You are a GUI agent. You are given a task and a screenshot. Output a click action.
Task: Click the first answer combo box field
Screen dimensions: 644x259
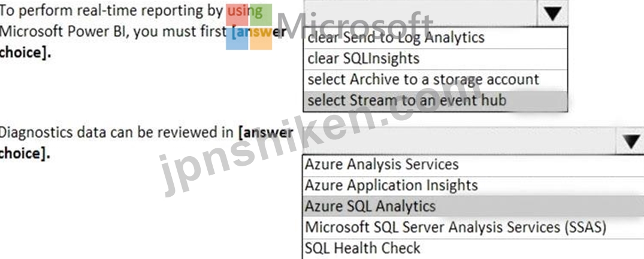[420, 14]
